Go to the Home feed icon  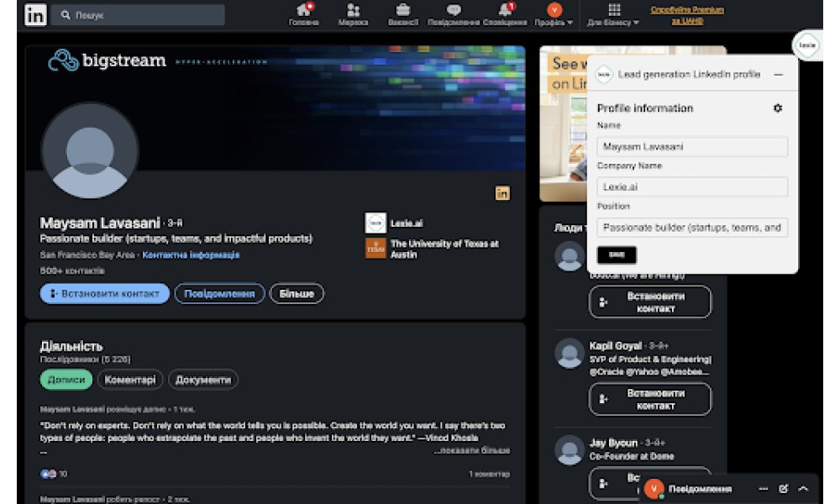[x=304, y=14]
